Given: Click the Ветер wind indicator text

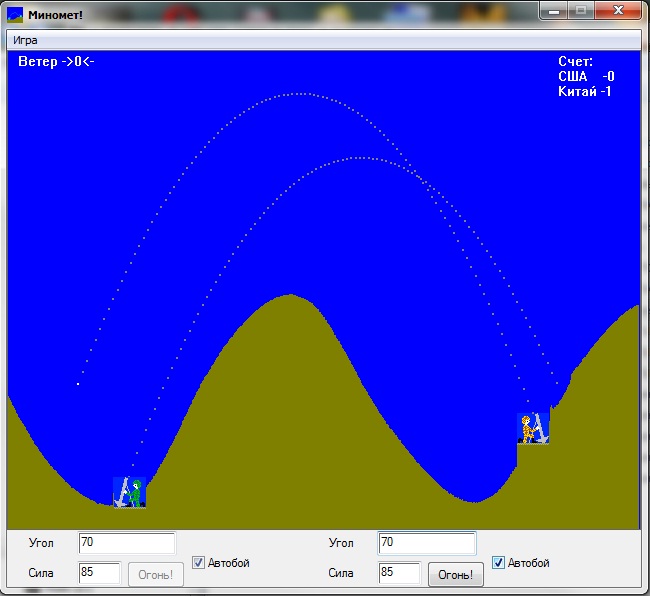Looking at the screenshot, I should (56, 62).
